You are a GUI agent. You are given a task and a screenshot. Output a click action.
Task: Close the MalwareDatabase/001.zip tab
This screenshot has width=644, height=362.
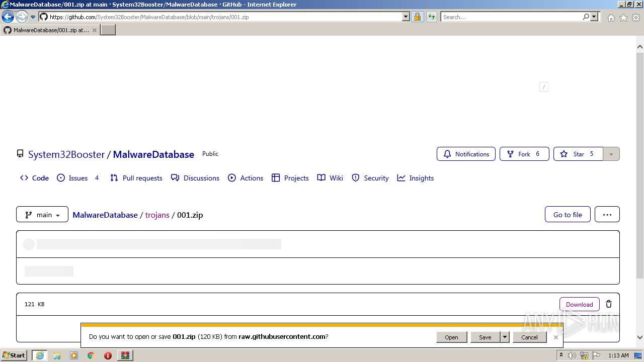coord(94,30)
